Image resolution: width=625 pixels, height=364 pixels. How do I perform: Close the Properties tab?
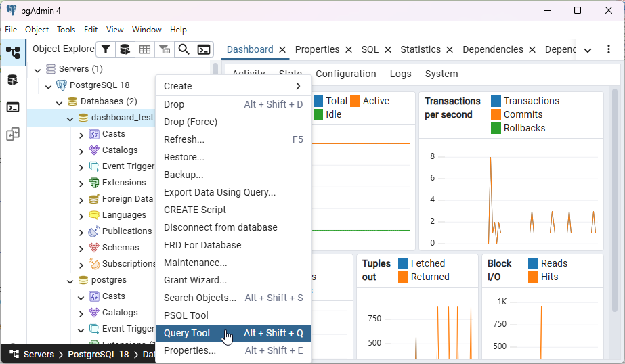[x=348, y=50]
